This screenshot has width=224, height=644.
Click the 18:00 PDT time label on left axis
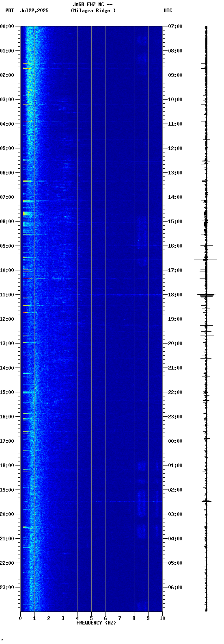click(7, 466)
